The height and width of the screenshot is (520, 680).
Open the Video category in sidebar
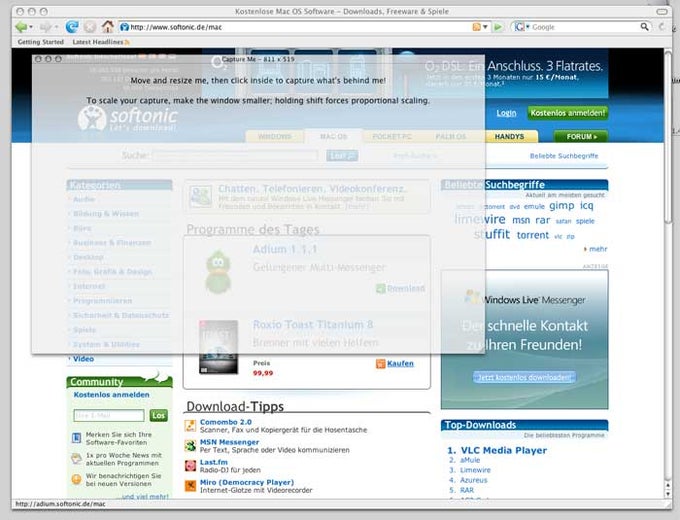coord(83,359)
